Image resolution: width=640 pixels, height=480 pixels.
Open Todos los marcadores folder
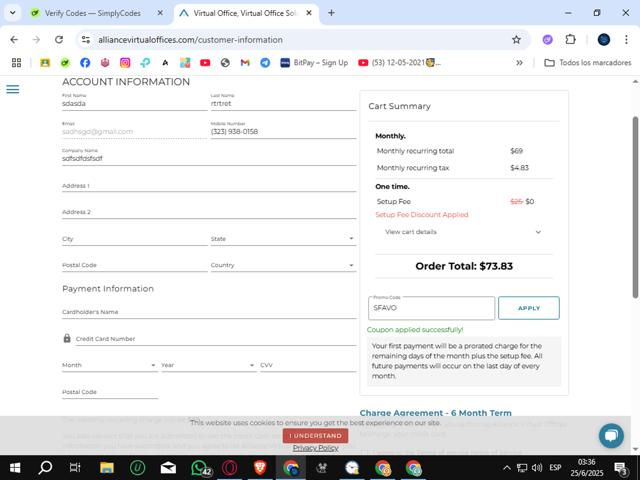click(x=588, y=62)
